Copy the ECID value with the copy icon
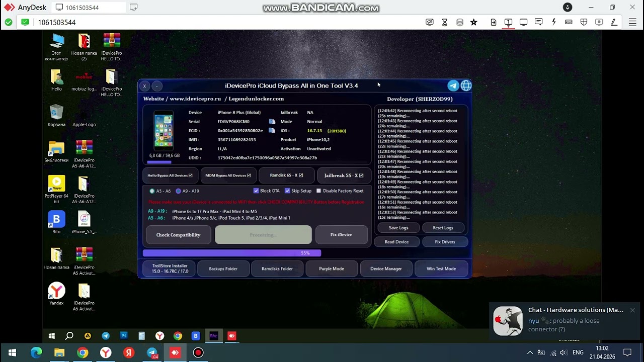 [x=272, y=131]
